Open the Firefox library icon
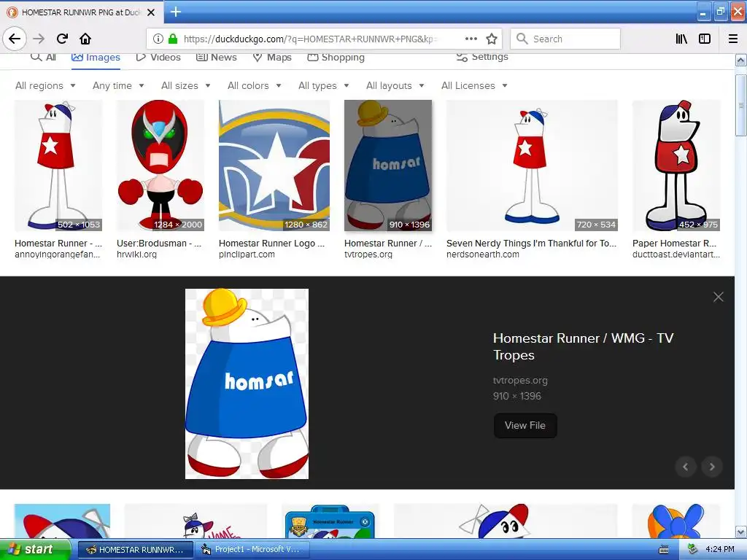Image resolution: width=747 pixels, height=560 pixels. click(682, 39)
